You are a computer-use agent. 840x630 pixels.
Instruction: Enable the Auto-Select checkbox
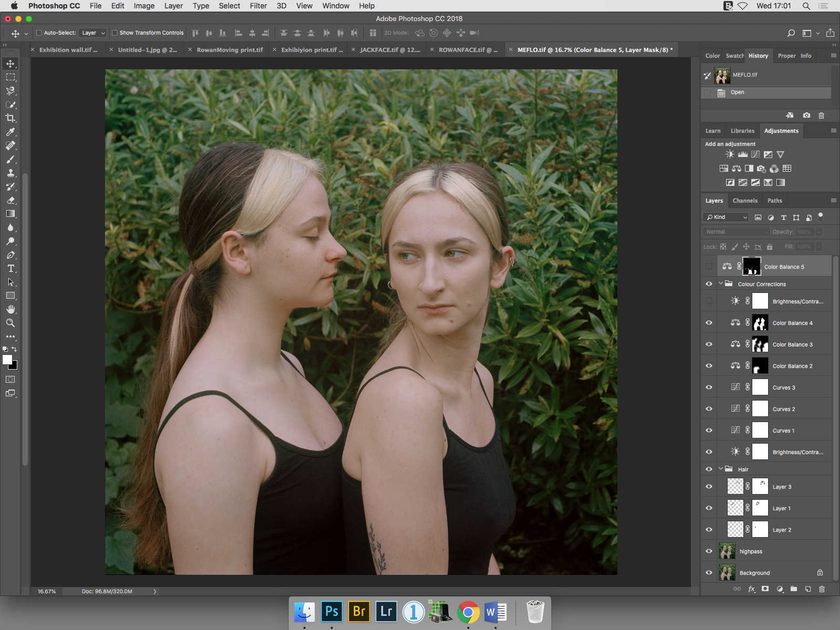coord(39,33)
